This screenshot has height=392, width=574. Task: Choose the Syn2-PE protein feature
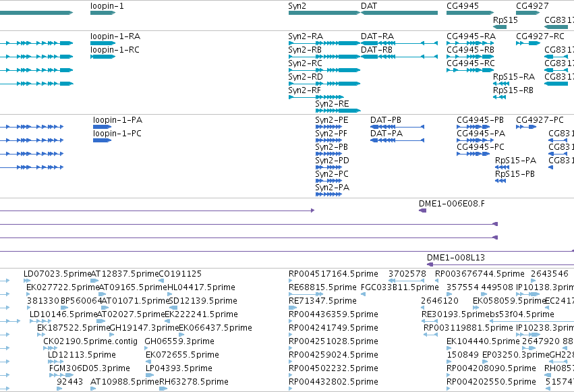point(328,127)
